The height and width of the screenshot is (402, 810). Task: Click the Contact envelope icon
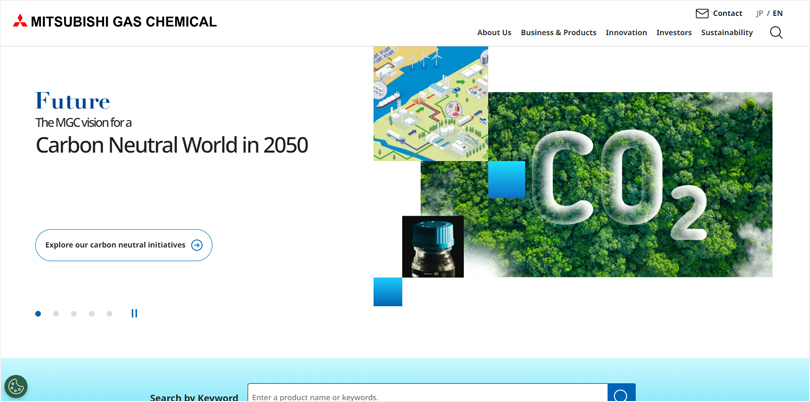click(x=702, y=13)
